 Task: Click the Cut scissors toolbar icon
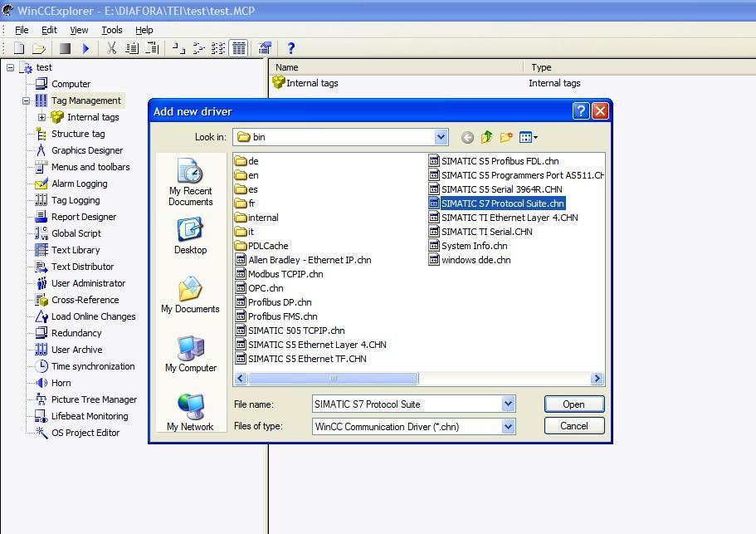pos(111,48)
